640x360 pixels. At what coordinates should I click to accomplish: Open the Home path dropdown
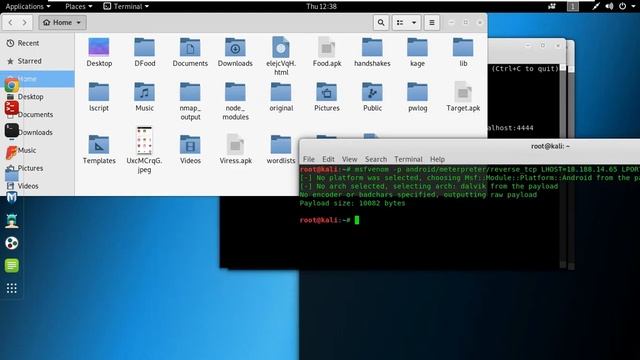(x=62, y=22)
